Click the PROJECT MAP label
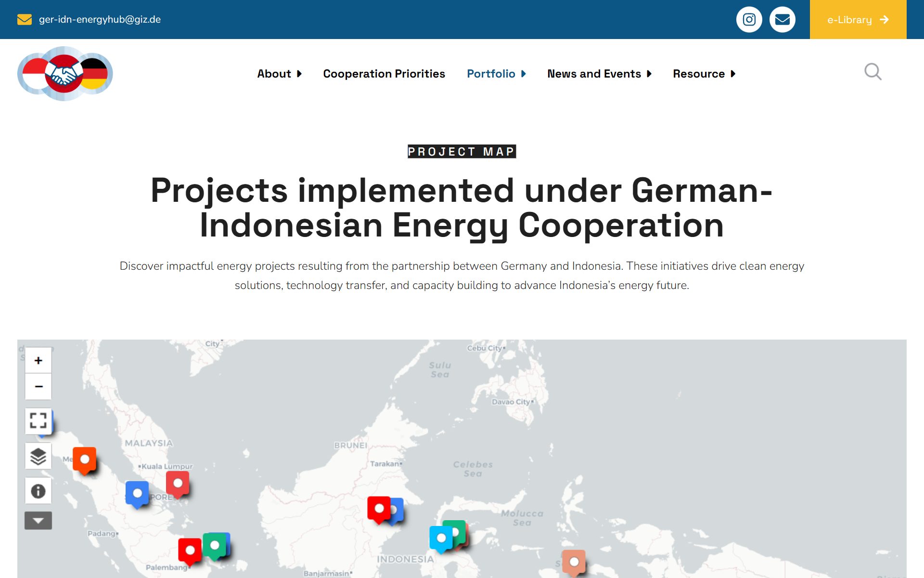 462,152
